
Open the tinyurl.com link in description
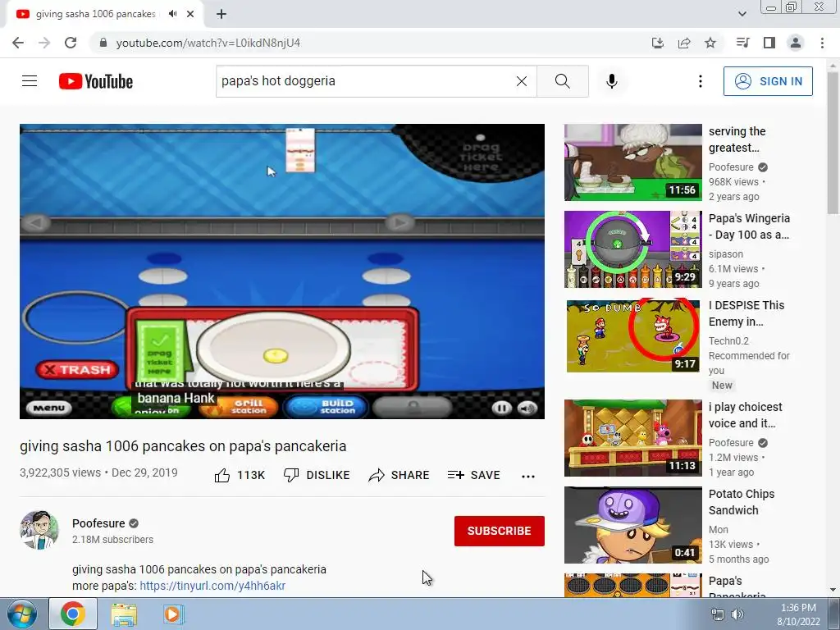click(212, 586)
